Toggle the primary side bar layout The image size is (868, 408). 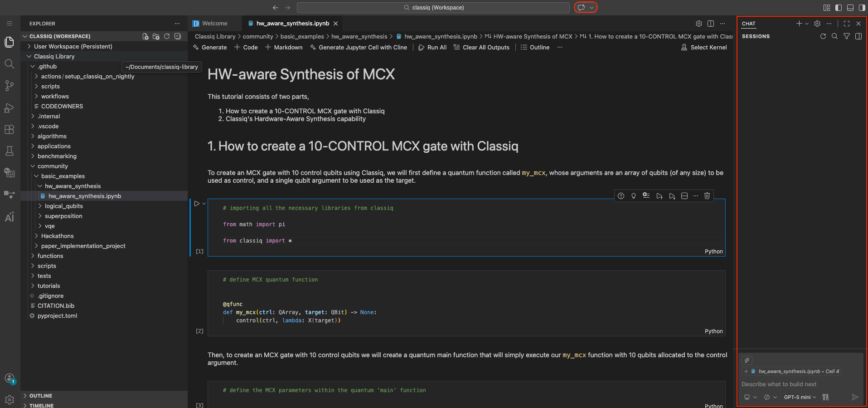pyautogui.click(x=839, y=8)
